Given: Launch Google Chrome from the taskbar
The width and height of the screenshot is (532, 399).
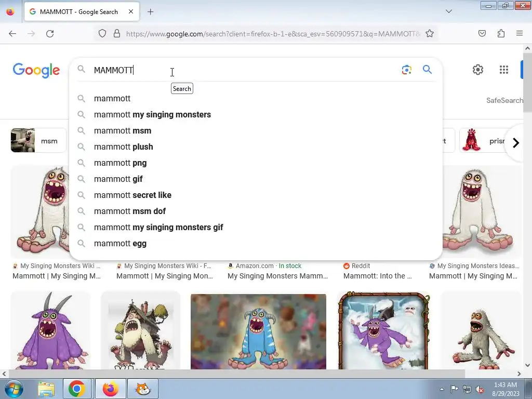Looking at the screenshot, I should pyautogui.click(x=77, y=389).
